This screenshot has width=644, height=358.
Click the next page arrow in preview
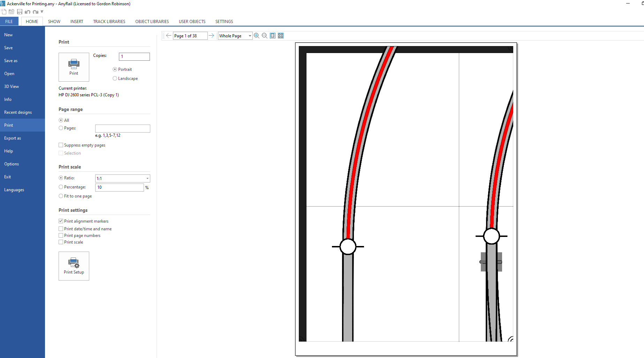[211, 36]
